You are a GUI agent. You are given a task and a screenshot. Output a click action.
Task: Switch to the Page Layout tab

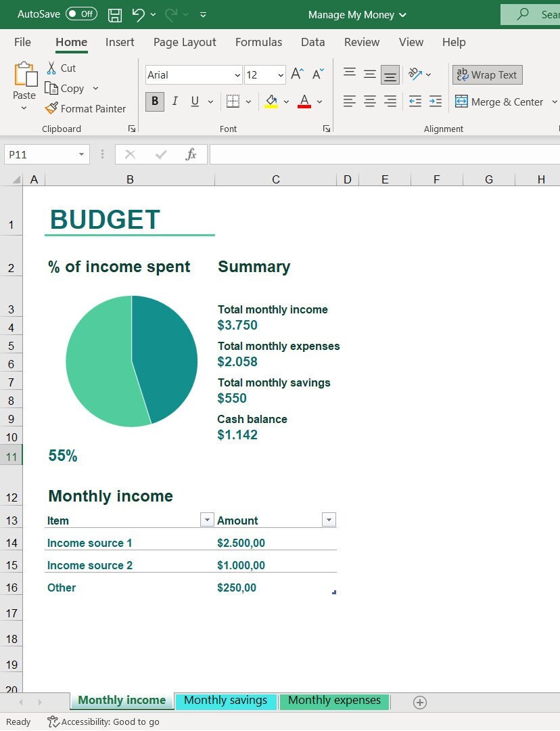point(185,42)
